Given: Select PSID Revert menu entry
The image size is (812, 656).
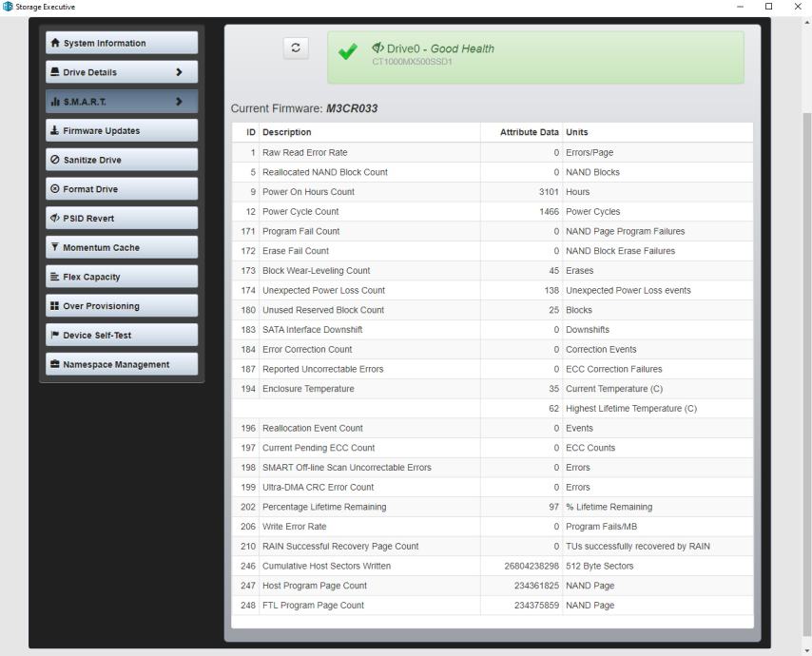Looking at the screenshot, I should point(122,218).
